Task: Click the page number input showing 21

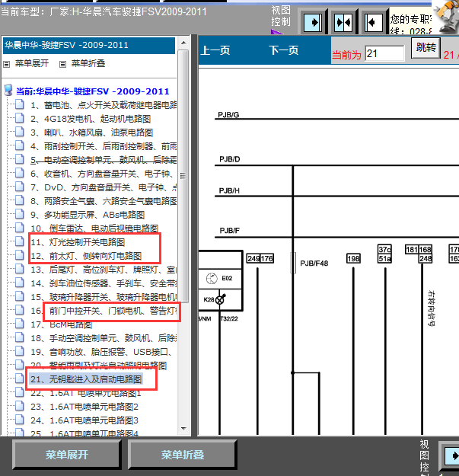Action: tap(384, 54)
